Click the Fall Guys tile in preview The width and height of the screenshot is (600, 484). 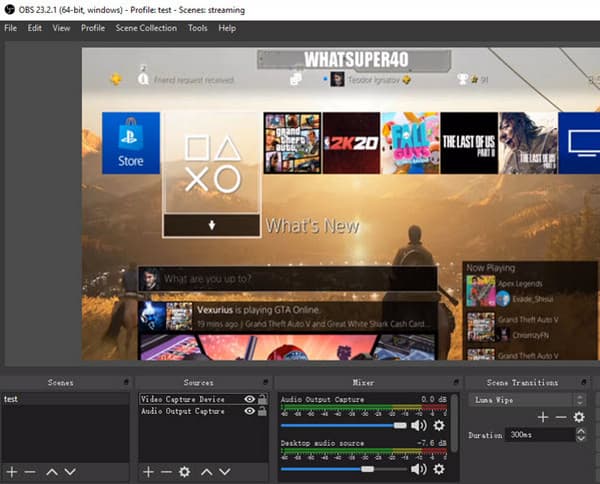(410, 143)
